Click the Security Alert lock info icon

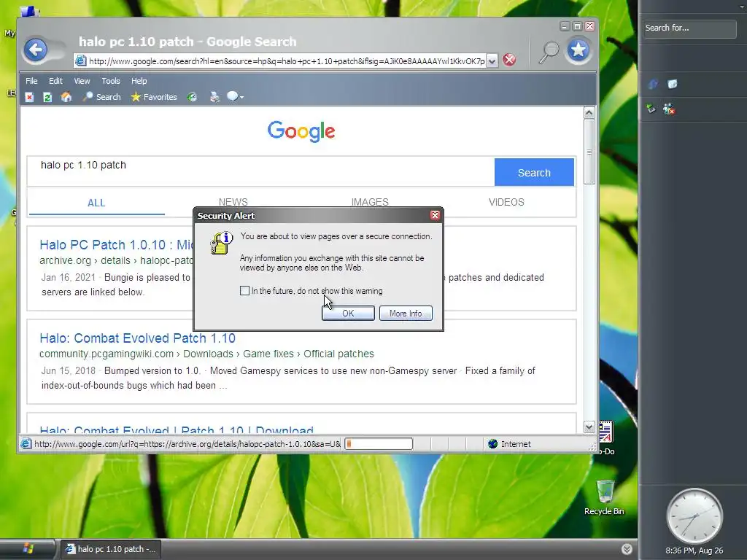[x=220, y=243]
